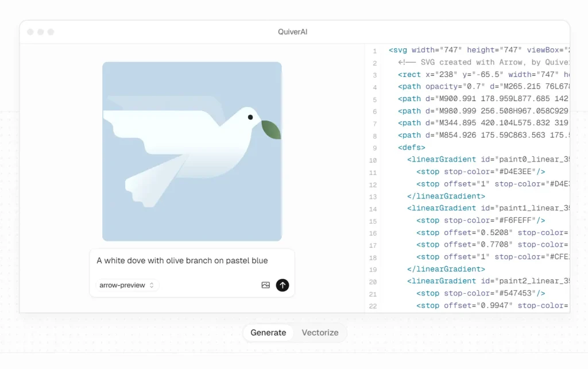588x369 pixels.
Task: Click the Generate tab
Action: pyautogui.click(x=268, y=332)
